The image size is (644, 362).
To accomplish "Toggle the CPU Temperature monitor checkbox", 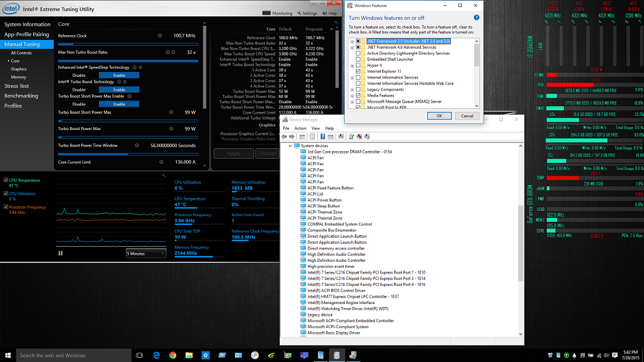I will 6,180.
